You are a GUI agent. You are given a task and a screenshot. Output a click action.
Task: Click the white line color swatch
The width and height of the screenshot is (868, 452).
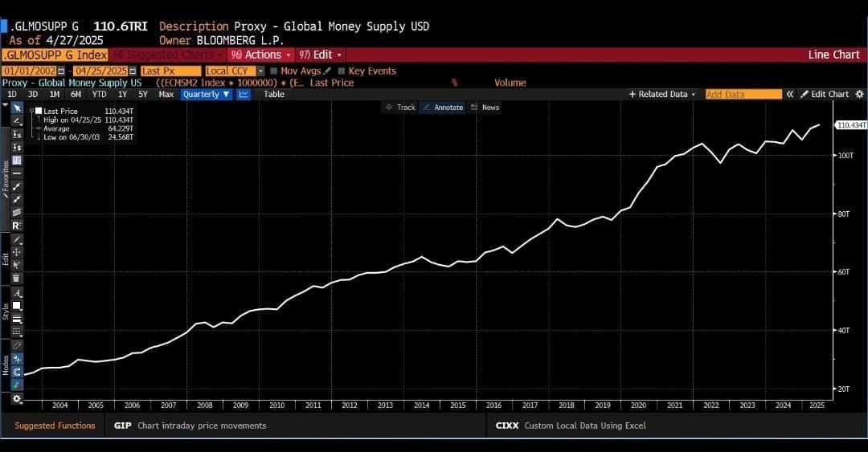(17, 305)
